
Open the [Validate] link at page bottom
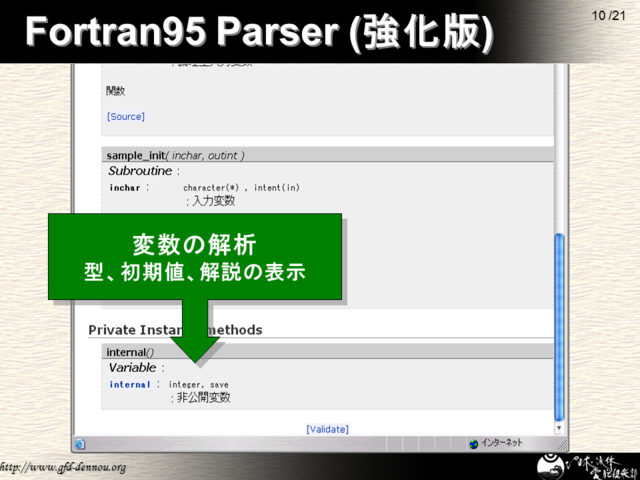coord(327,429)
